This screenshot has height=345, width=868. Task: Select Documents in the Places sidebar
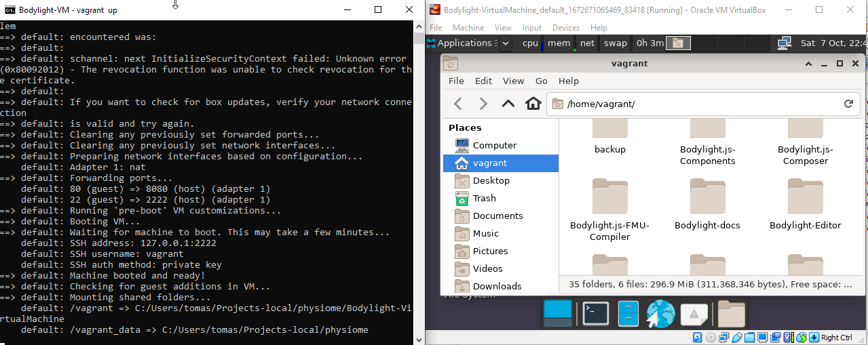(x=497, y=216)
